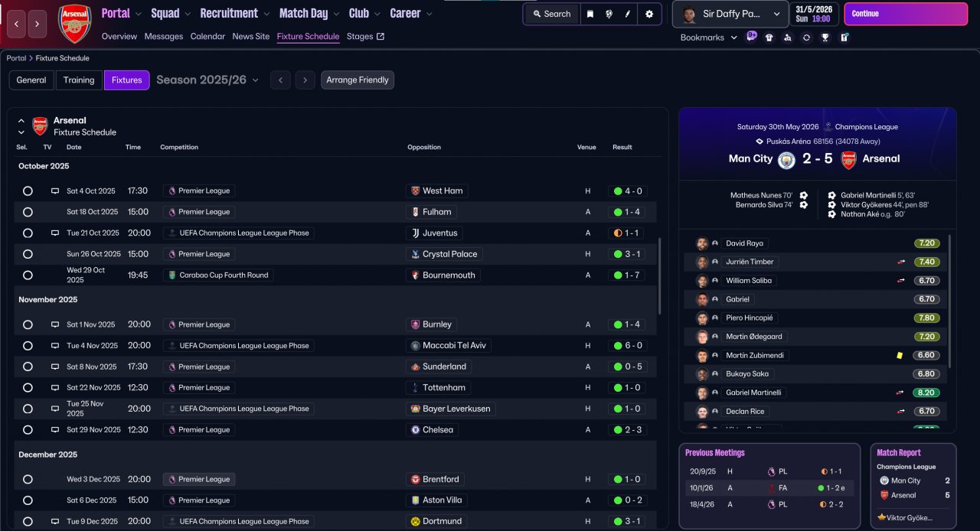
Task: Open the messages speech bubble with 9+ badge
Action: [x=751, y=37]
